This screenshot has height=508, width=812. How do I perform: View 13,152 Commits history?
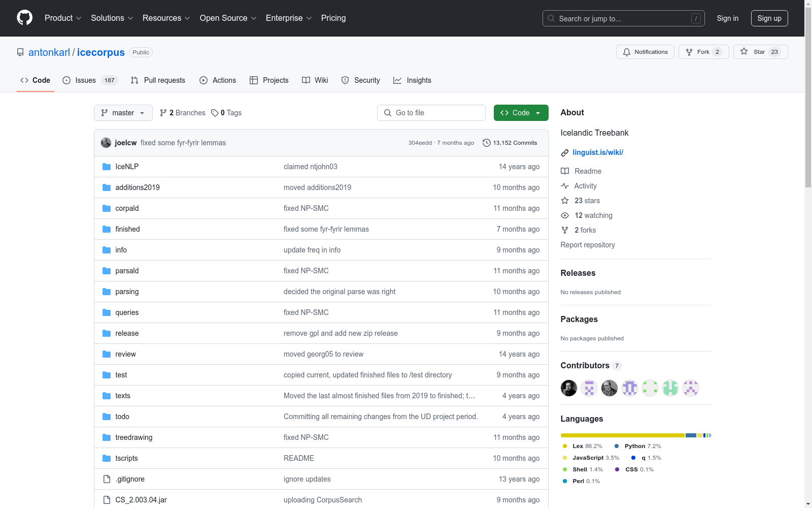[x=510, y=143]
